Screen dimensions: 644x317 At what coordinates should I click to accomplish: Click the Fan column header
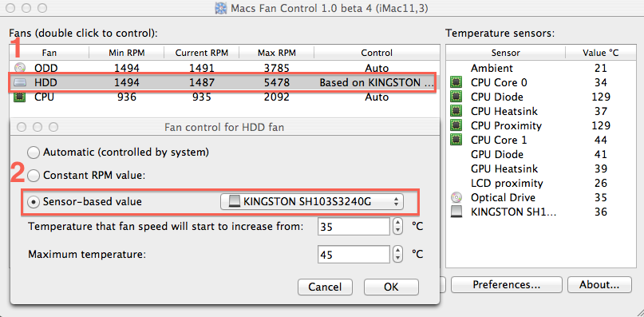49,53
